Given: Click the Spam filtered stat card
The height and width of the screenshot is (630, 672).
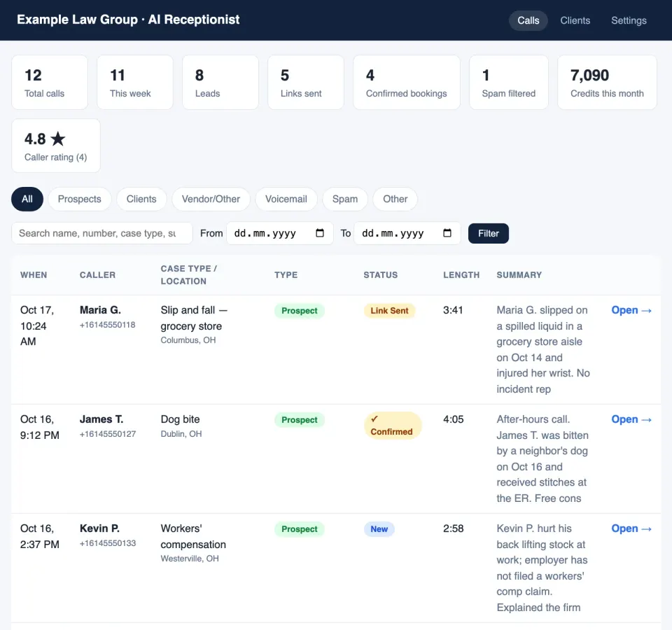Looking at the screenshot, I should click(x=509, y=83).
